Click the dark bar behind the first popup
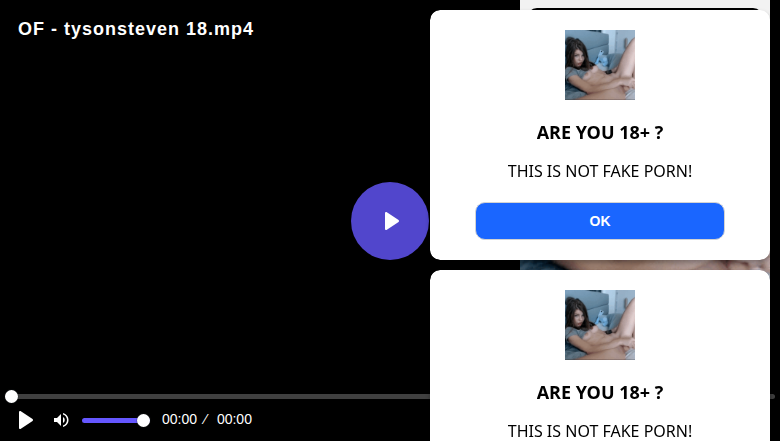 pyautogui.click(x=645, y=7)
